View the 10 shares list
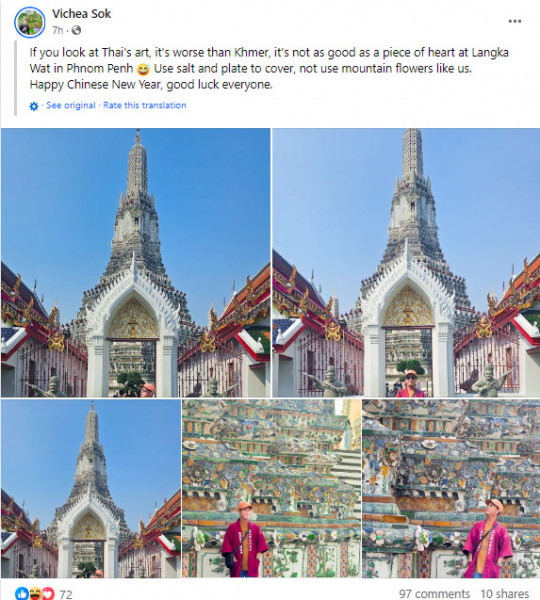This screenshot has width=540, height=600. tap(505, 594)
